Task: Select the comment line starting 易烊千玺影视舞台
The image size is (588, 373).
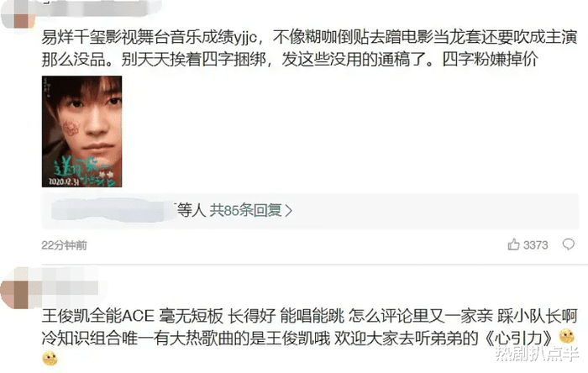Action: coord(309,38)
